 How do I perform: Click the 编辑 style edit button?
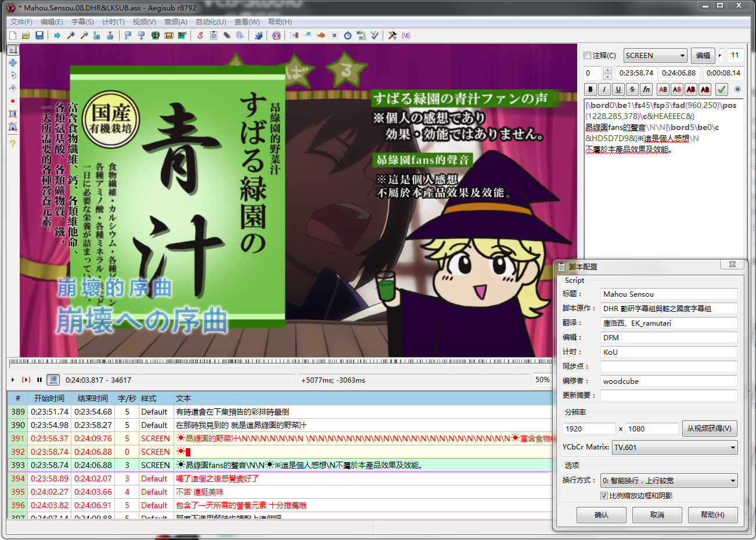click(703, 56)
